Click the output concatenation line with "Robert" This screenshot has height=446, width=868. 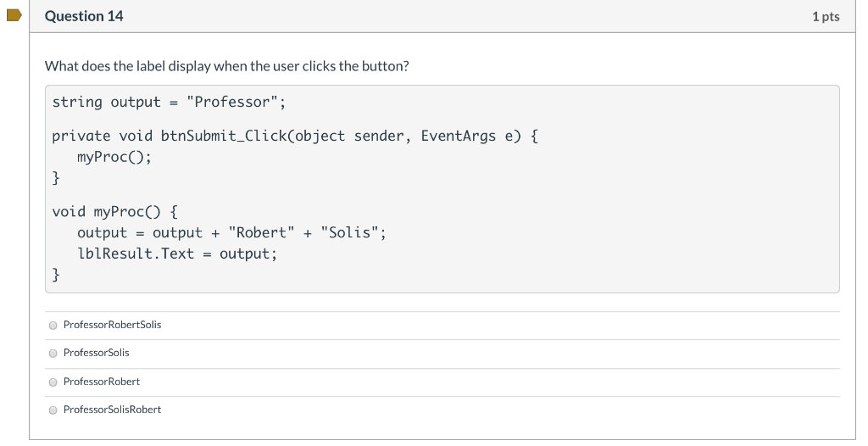[231, 232]
